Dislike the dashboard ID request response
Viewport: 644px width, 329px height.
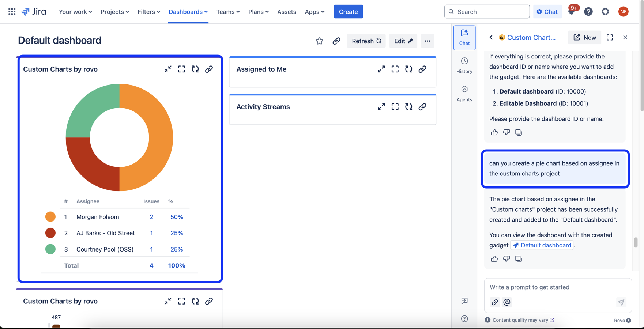(x=506, y=132)
